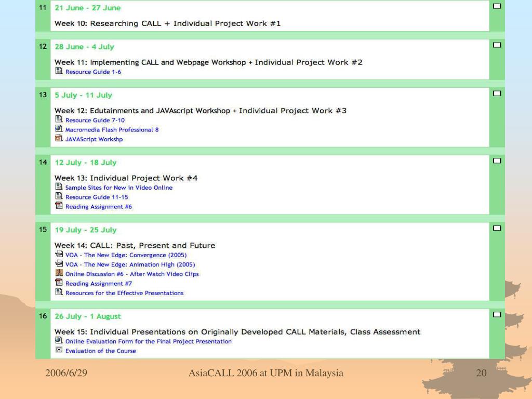Image resolution: width=532 pixels, height=399 pixels.
Task: Click the Sample Sites for New in Video icon
Action: pos(59,187)
